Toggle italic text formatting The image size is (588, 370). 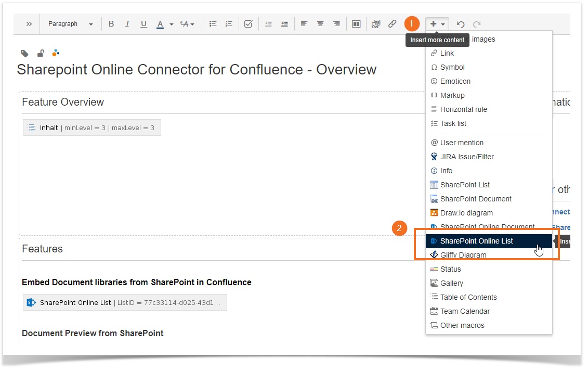click(127, 24)
